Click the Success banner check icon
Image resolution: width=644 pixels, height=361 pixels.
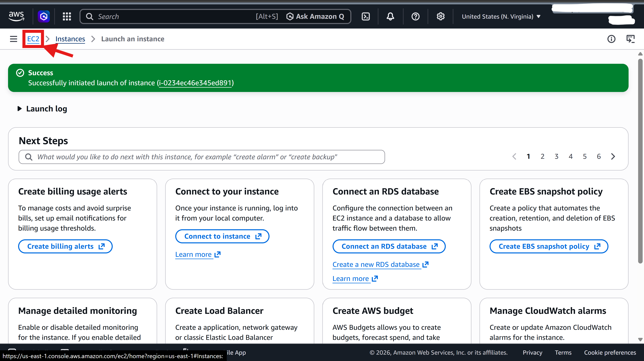point(20,73)
